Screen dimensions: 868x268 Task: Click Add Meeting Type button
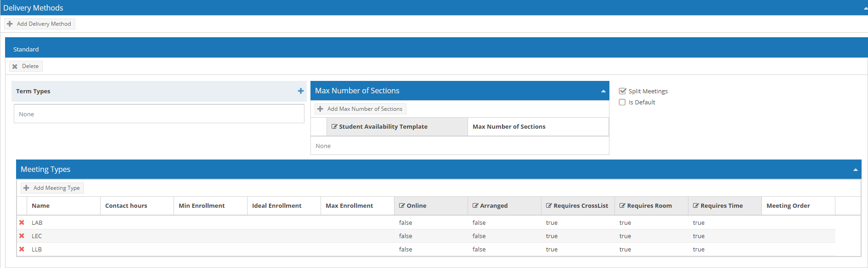52,188
